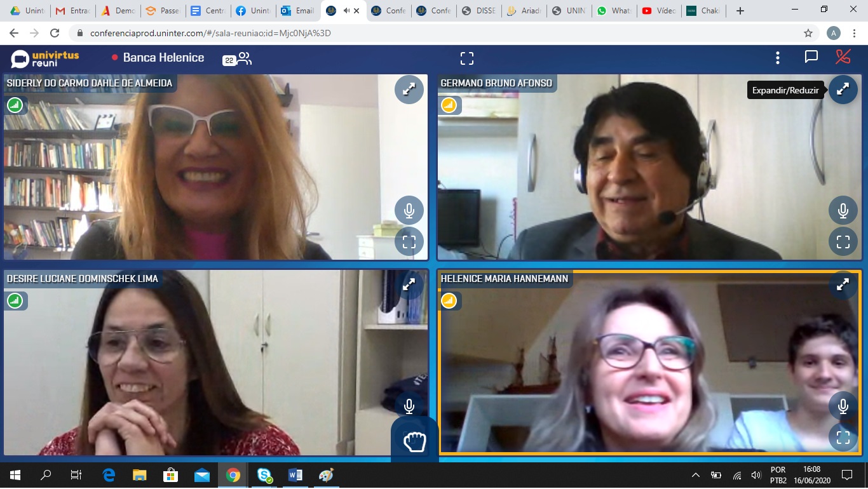Click the Univirtus Reuni logo

coord(45,58)
